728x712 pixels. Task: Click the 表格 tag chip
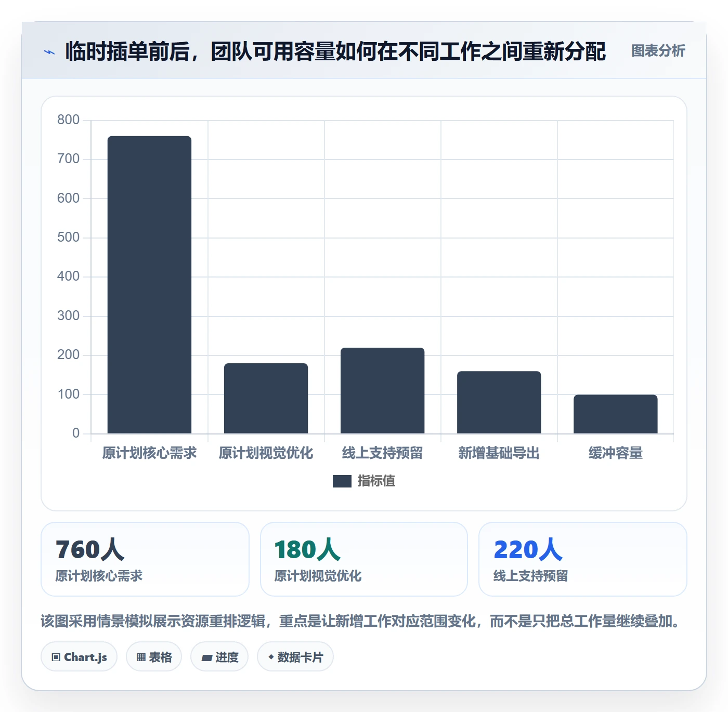click(154, 657)
